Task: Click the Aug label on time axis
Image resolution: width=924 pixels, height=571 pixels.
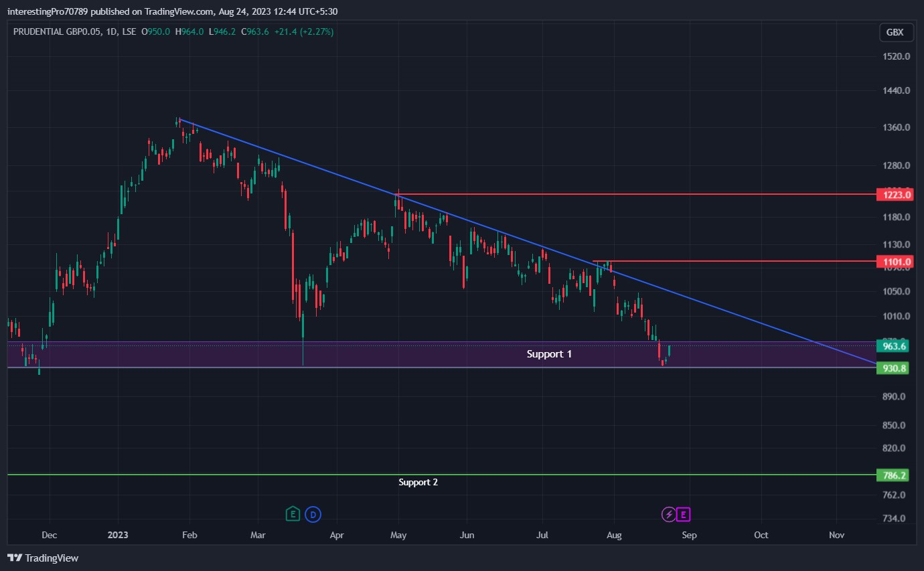Action: (614, 535)
